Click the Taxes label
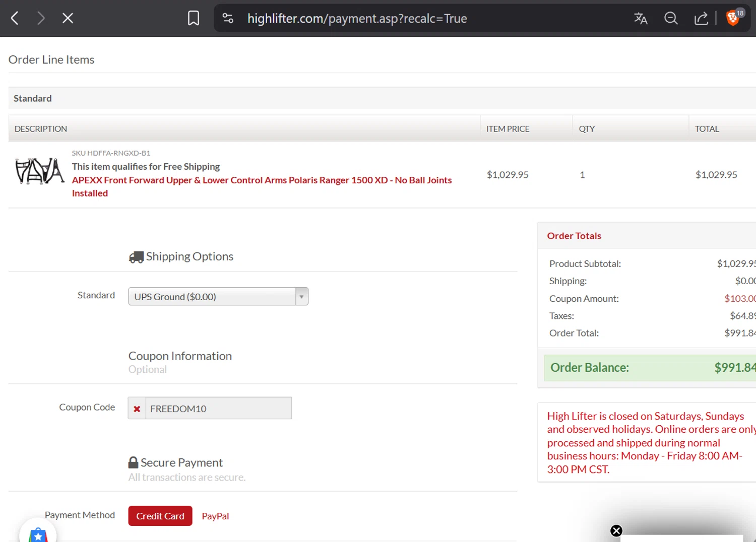756x542 pixels. point(561,316)
